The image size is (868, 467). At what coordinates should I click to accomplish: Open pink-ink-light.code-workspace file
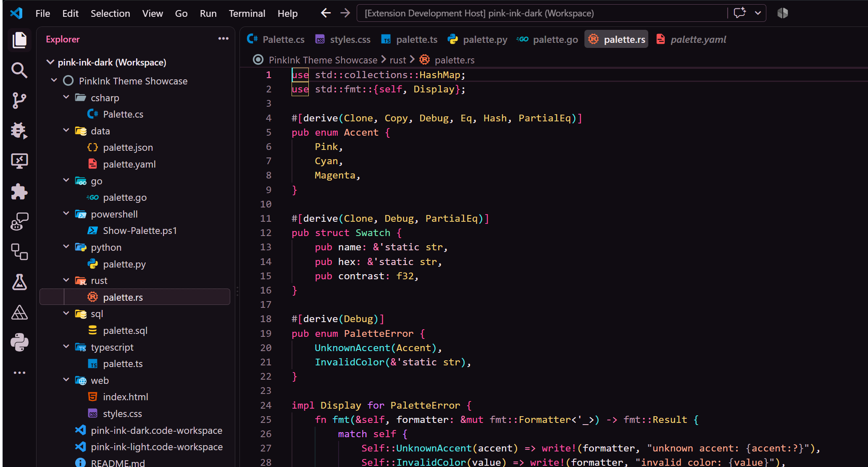(x=157, y=447)
